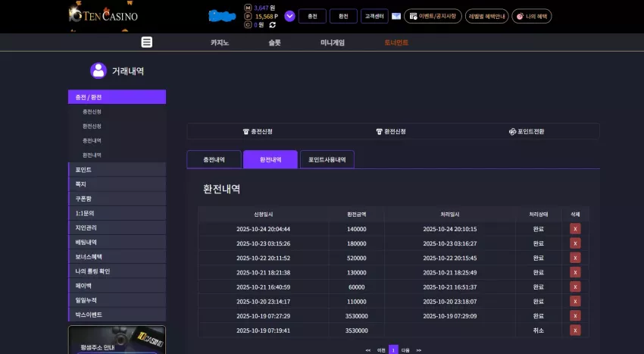Collapse the 충전 / 환전 sidebar section
The width and height of the screenshot is (644, 354).
117,97
